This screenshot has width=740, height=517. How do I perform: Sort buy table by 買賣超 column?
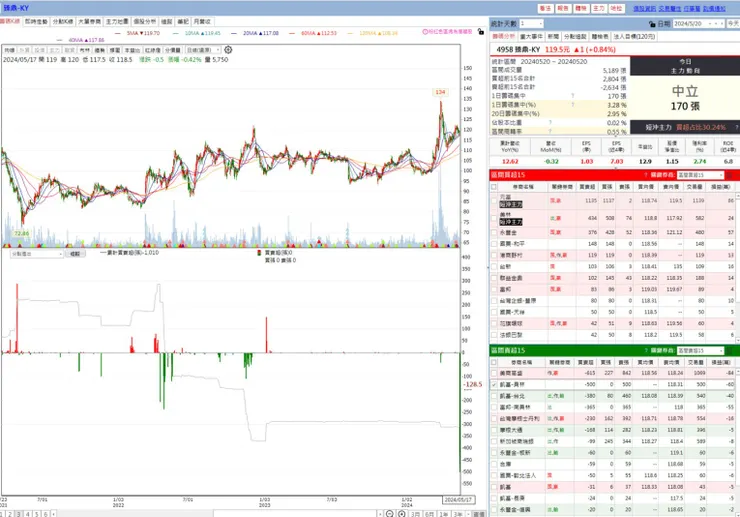[587, 187]
